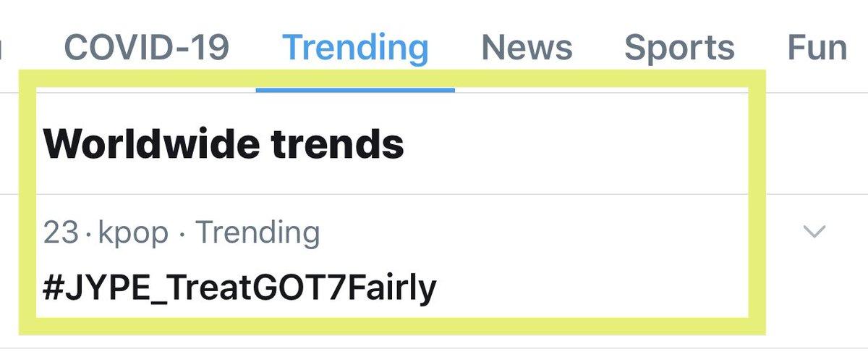Screen dimensions: 868x352
Task: Click the yellow highlight border's bottom edge
Action: click(x=391, y=326)
